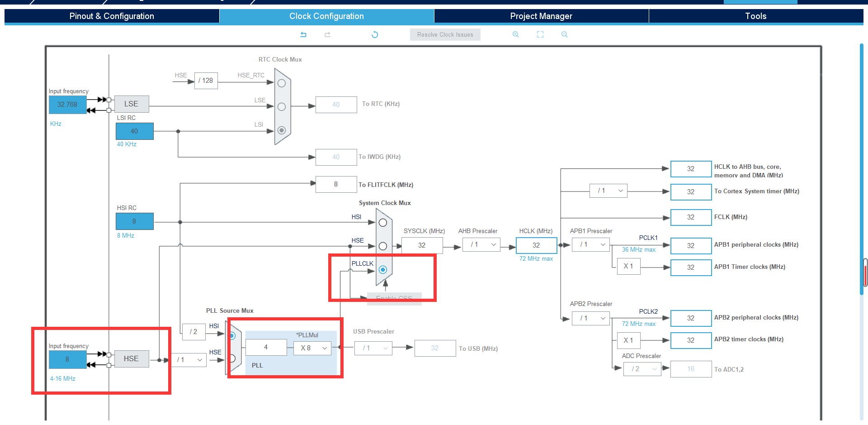Click the APB2 timer clocks value box
This screenshot has width=868, height=425.
click(x=691, y=340)
